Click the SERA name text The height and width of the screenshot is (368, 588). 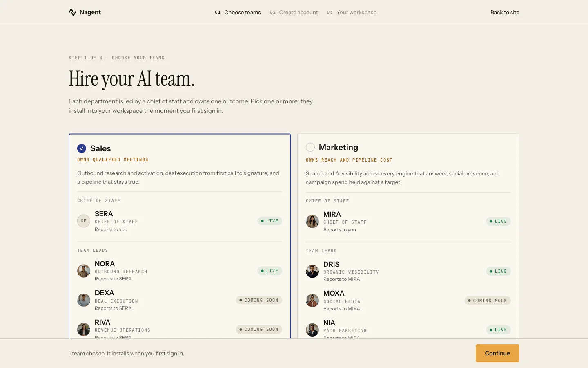pos(104,214)
